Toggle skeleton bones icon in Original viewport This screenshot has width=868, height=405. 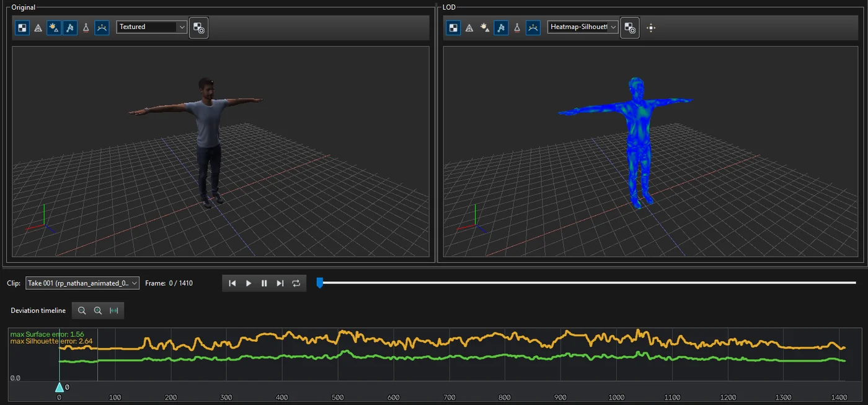(70, 28)
